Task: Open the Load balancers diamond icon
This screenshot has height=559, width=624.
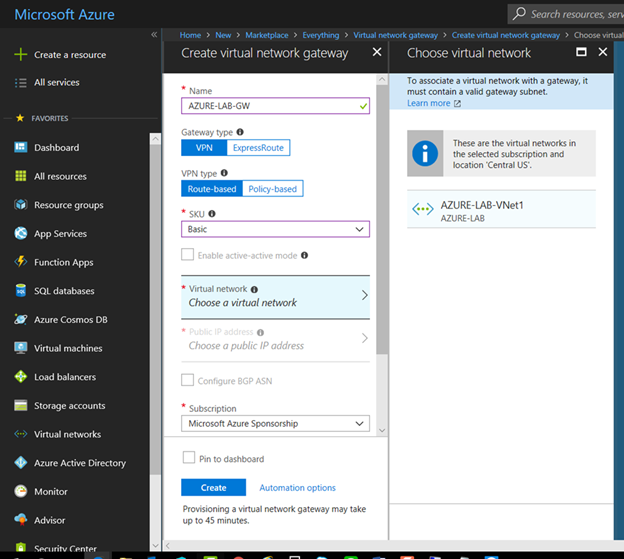Action: coord(20,376)
